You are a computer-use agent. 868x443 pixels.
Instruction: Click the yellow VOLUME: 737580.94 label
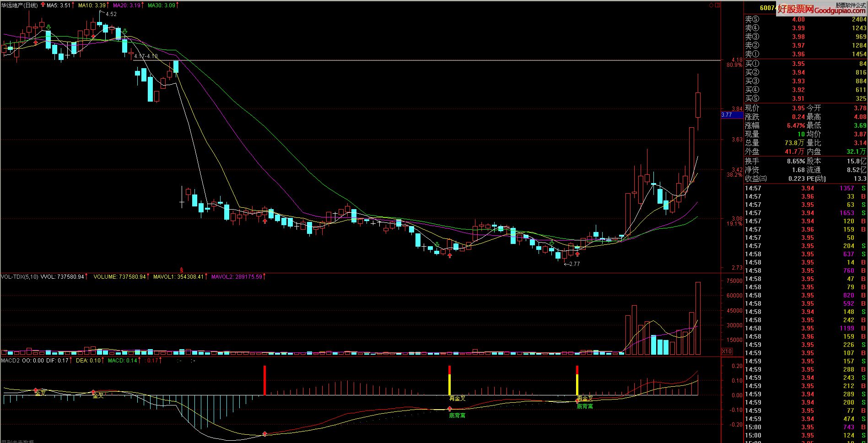pyautogui.click(x=119, y=277)
